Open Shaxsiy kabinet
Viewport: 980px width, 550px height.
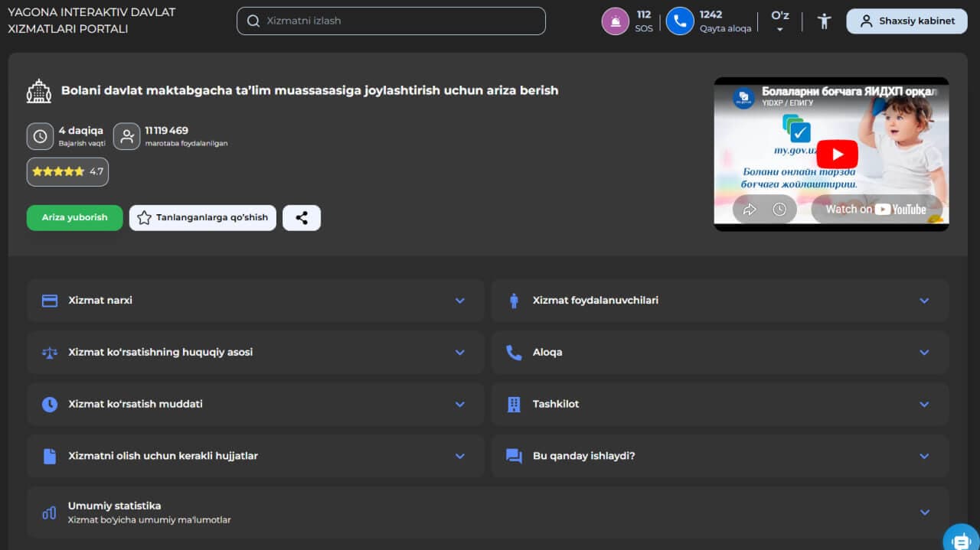906,21
